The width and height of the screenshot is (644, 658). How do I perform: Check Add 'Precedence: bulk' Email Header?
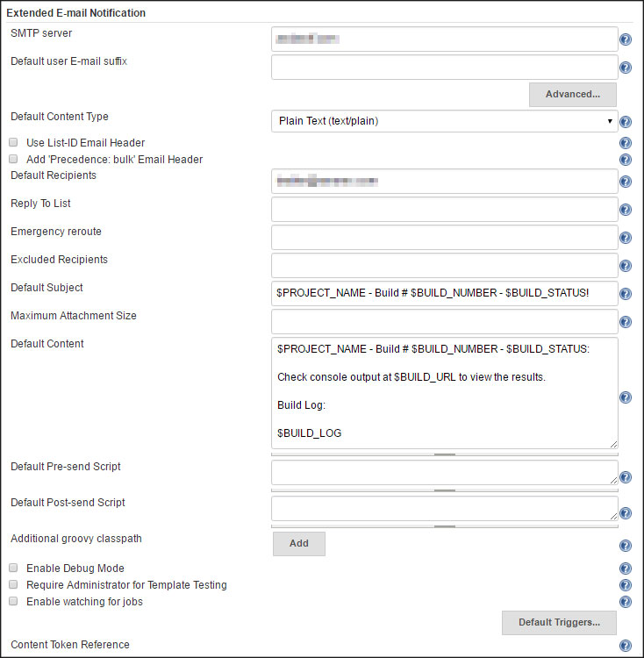13,159
